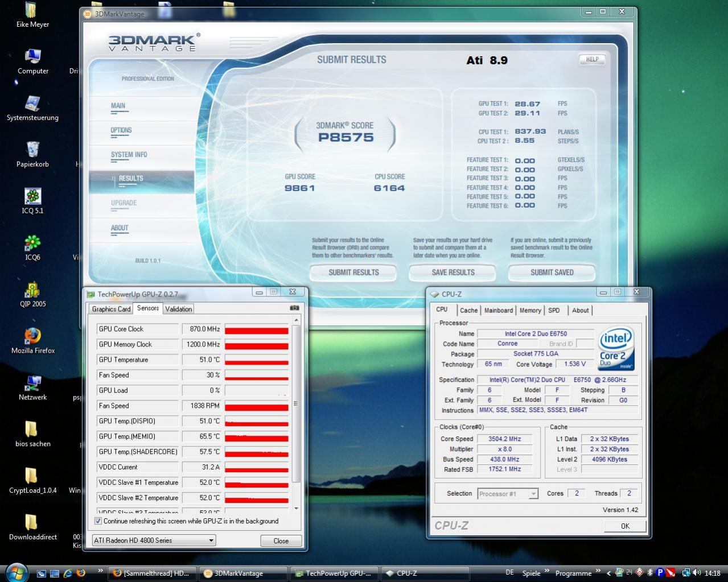The width and height of the screenshot is (728, 582).
Task: Click the SUBMIT SAVED button
Action: [x=552, y=273]
